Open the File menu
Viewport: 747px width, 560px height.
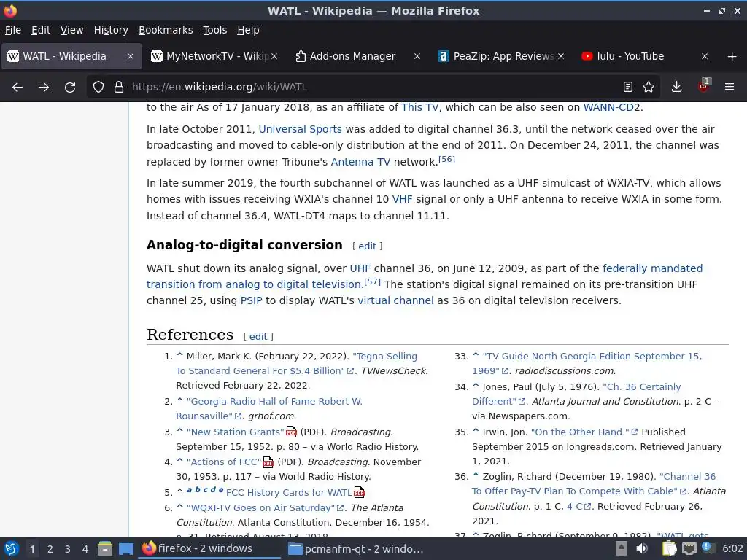pyautogui.click(x=13, y=30)
